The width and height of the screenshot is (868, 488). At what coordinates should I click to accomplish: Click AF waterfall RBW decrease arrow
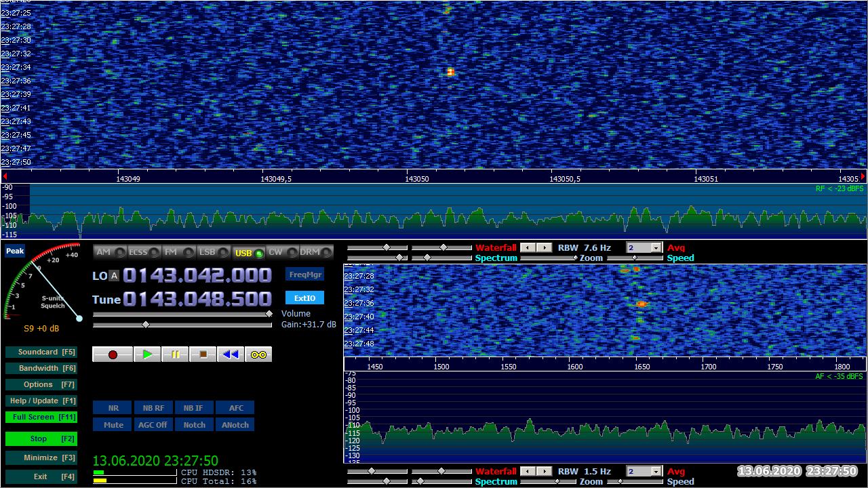point(528,472)
